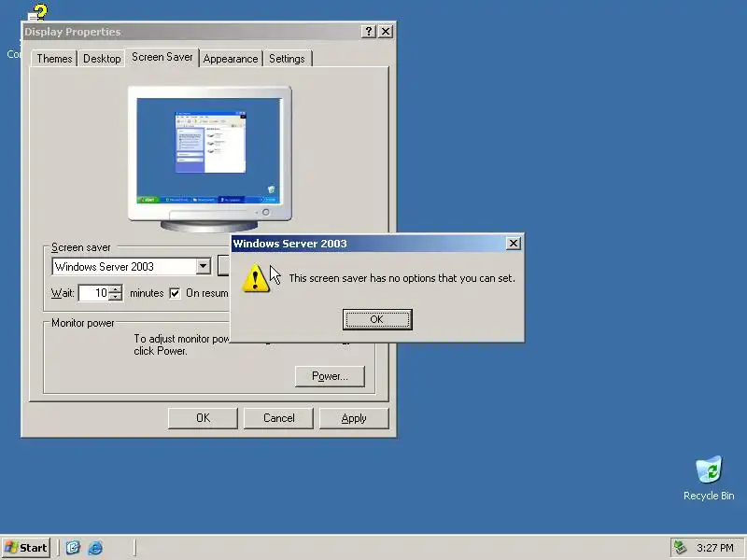Image resolution: width=747 pixels, height=560 pixels.
Task: Click OK in Display Properties
Action: click(203, 418)
